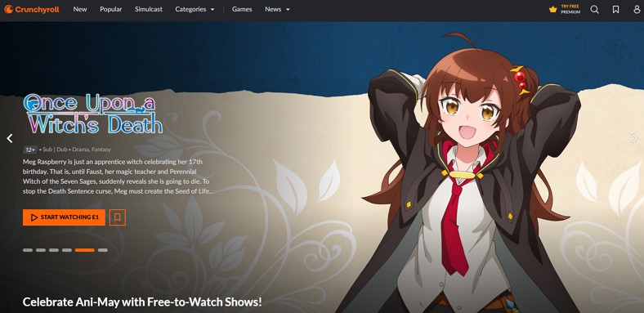Click the 'Drama, Fantasy' genre text
The width and height of the screenshot is (644, 313).
tap(92, 150)
